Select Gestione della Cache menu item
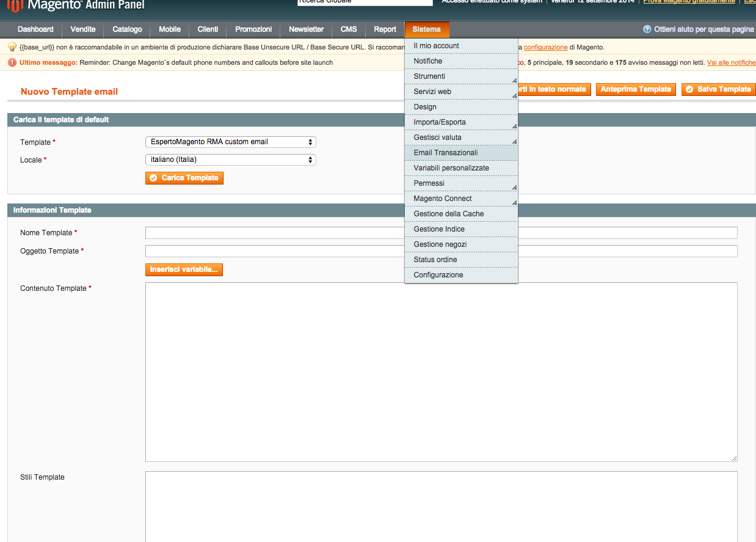Image resolution: width=756 pixels, height=542 pixels. tap(461, 214)
